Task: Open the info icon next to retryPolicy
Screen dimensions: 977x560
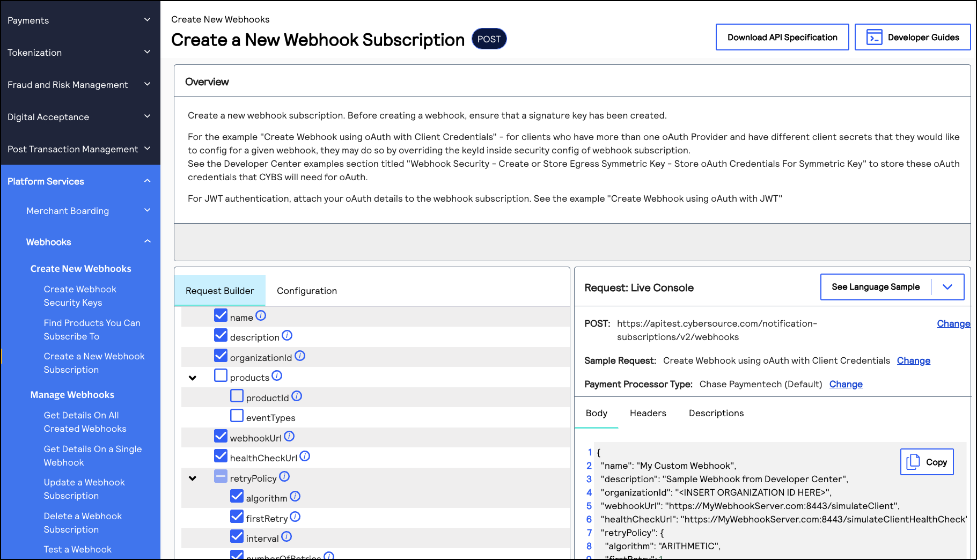Action: 284,476
